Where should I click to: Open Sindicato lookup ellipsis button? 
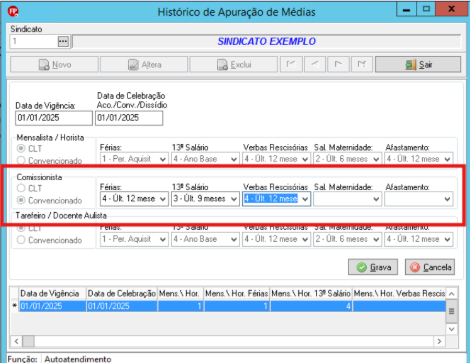[x=63, y=42]
